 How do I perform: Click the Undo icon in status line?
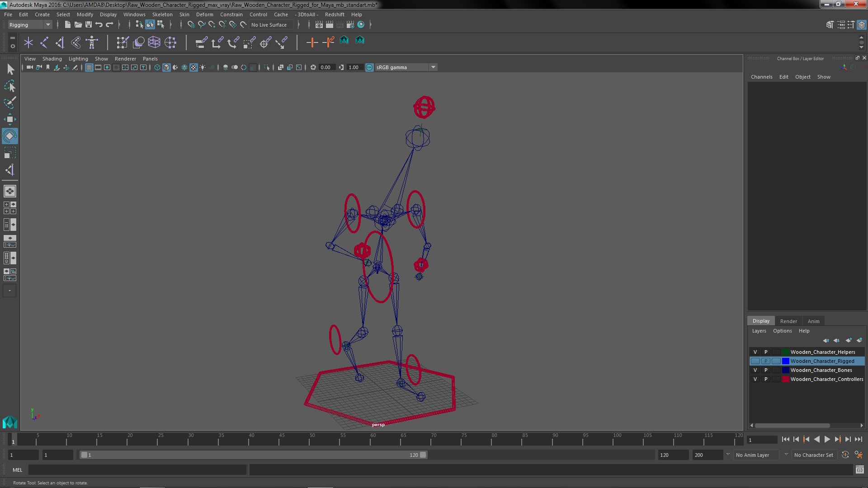99,25
